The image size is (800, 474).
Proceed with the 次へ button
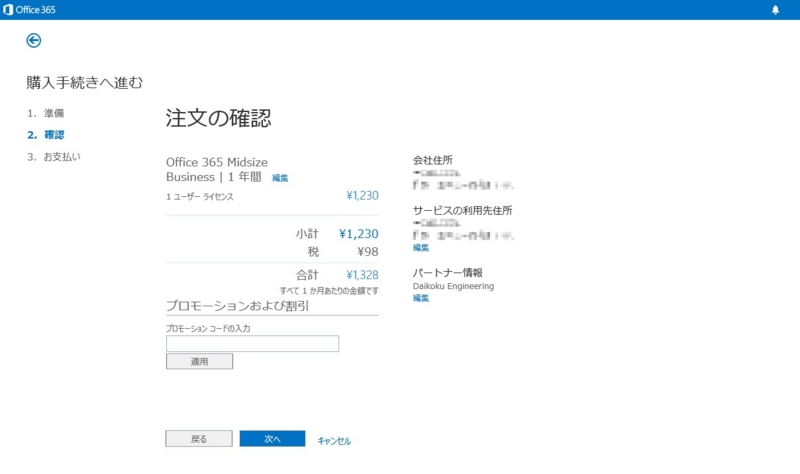pyautogui.click(x=272, y=439)
